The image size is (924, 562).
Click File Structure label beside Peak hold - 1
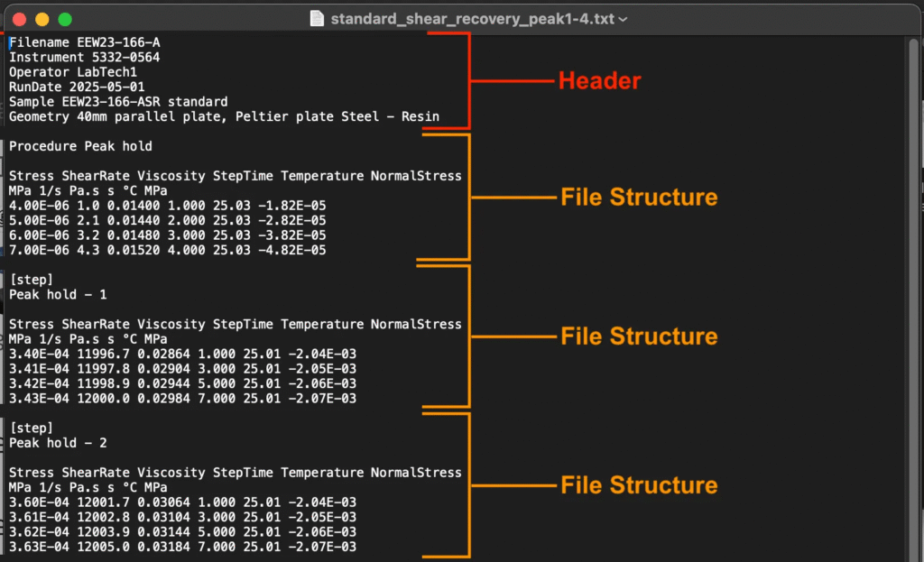(x=639, y=336)
